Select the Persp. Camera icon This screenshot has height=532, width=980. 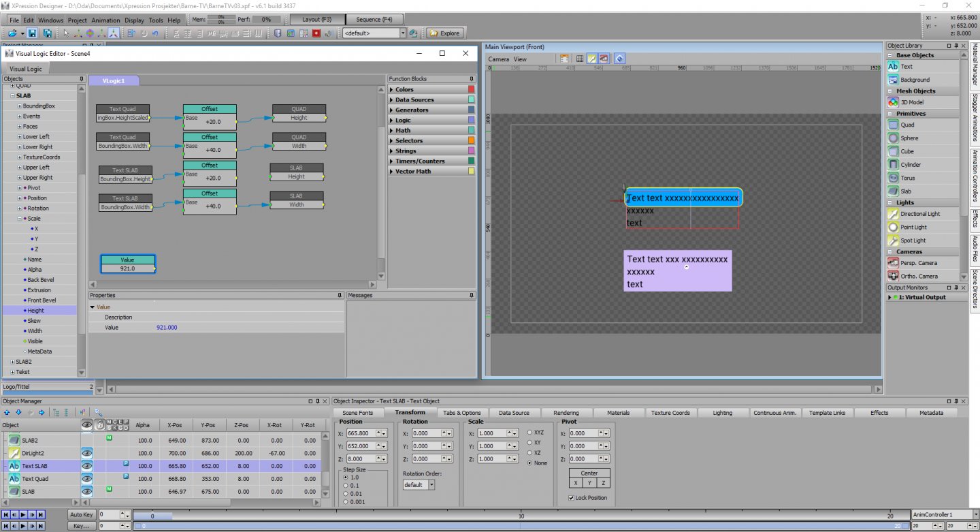[894, 263]
